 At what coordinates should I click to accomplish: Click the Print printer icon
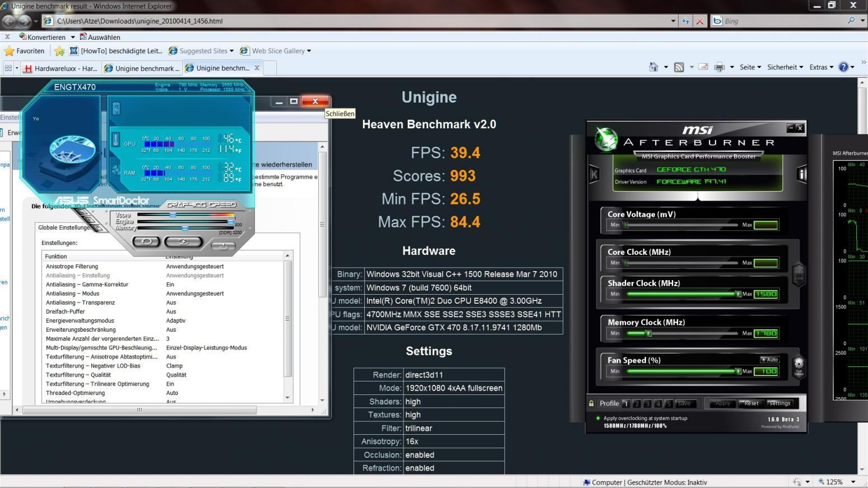click(x=720, y=67)
